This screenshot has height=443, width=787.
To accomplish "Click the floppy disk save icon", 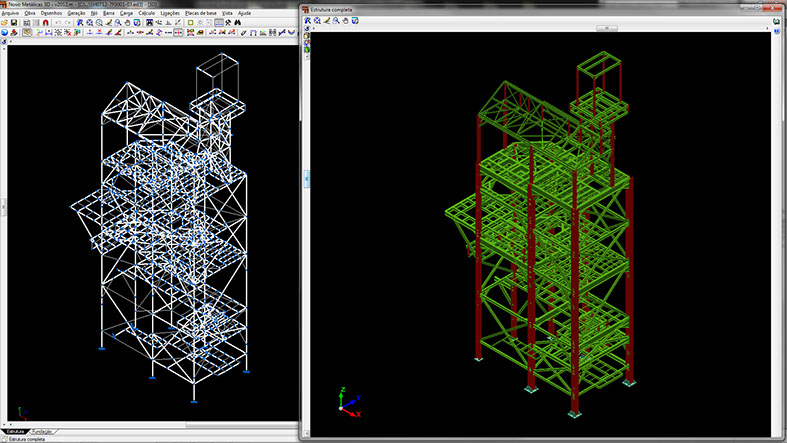I will click(14, 22).
